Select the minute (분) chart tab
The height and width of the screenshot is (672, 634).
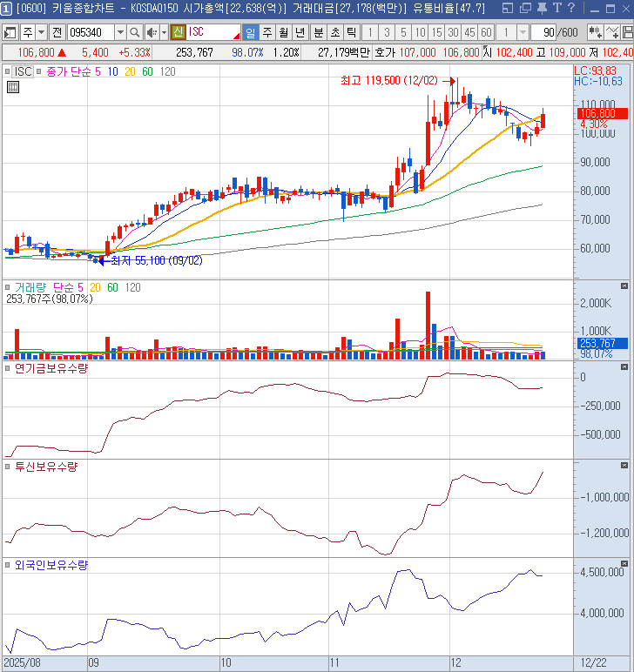click(x=318, y=32)
